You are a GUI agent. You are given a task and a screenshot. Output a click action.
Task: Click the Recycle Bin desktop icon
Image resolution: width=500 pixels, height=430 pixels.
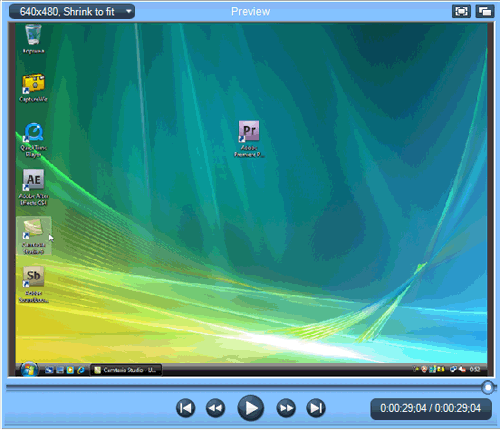tap(33, 39)
